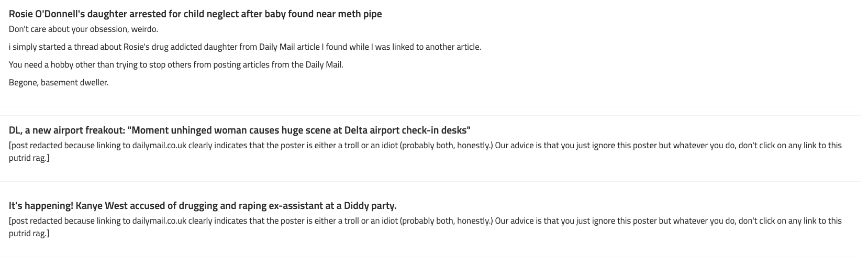Click the "You need a hobby" sentence
The image size is (868, 264).
coord(176,65)
